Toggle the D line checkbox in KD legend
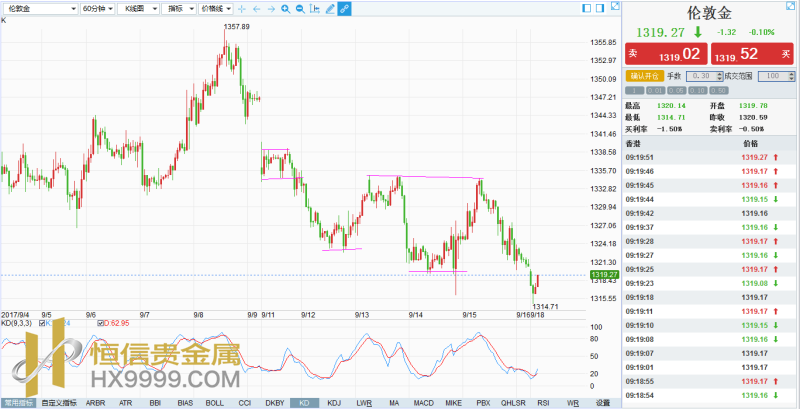Viewport: 800px width, 409px height. point(99,323)
